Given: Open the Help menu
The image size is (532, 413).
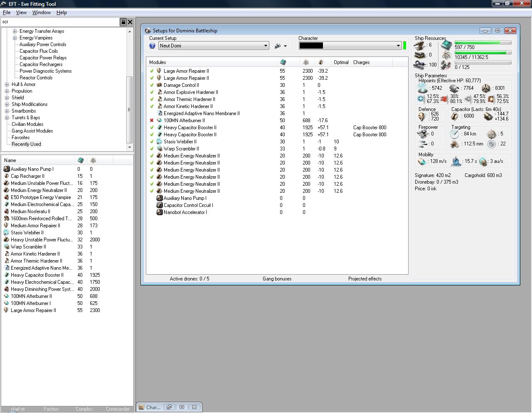Looking at the screenshot, I should pos(62,12).
